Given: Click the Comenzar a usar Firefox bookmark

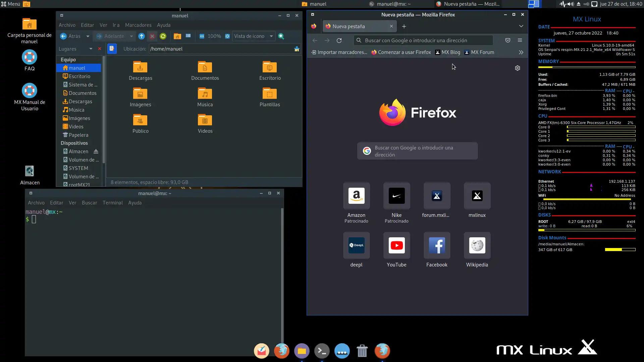Looking at the screenshot, I should pos(401,52).
